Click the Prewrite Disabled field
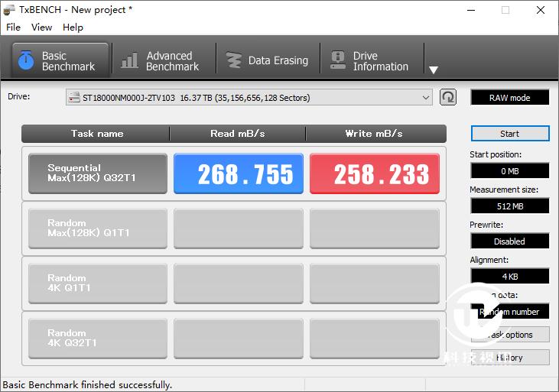The width and height of the screenshot is (559, 392). click(509, 241)
